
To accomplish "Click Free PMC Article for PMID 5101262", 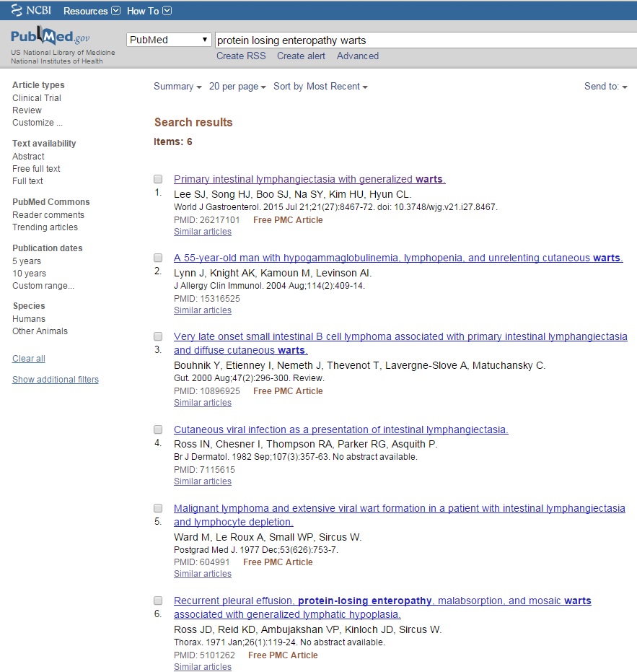I will click(x=284, y=655).
